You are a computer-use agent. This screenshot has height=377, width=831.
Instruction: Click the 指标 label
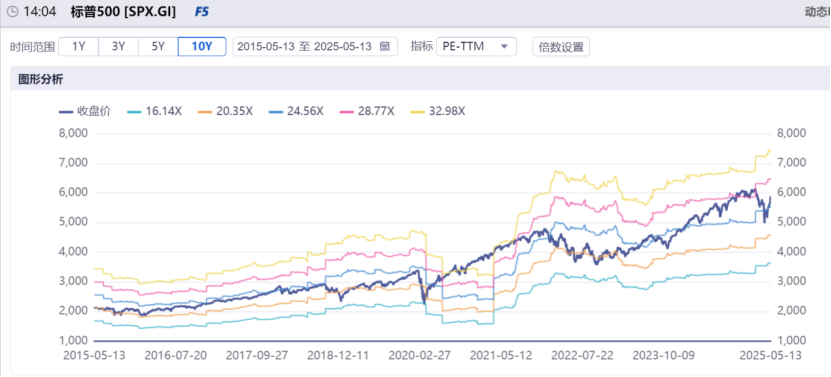(x=422, y=46)
